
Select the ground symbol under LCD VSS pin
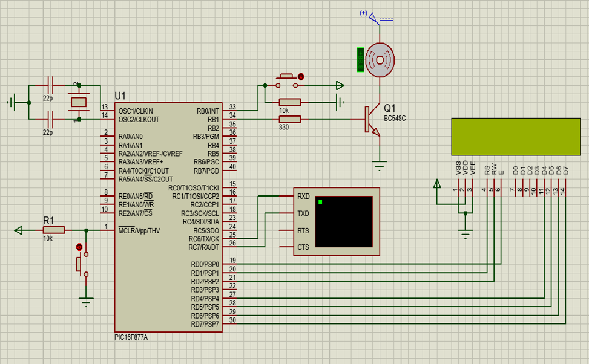tap(465, 233)
